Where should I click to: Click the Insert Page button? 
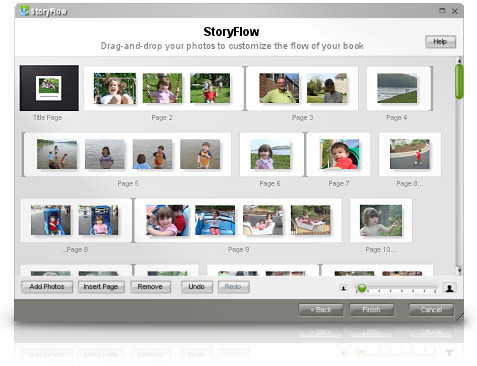point(101,287)
